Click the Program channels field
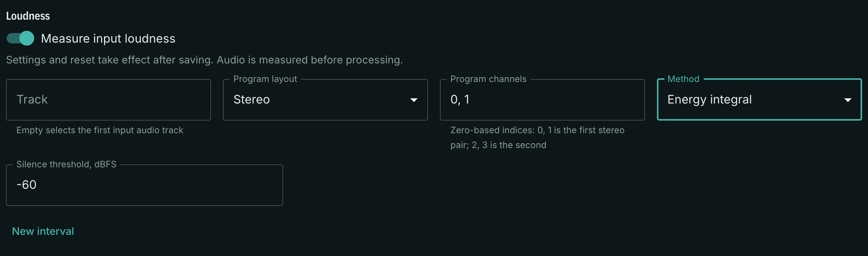Viewport: 868px width, 256px height. pos(542,100)
